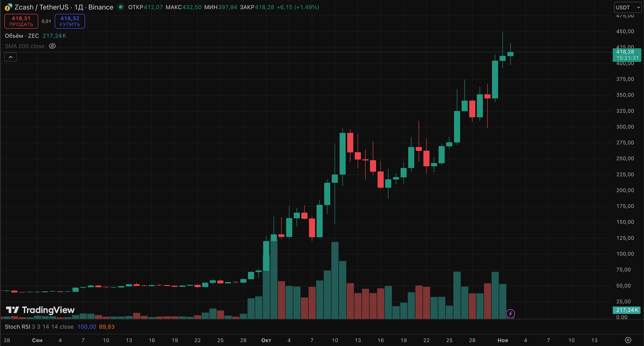Open chart settings gear in corner

point(628,340)
